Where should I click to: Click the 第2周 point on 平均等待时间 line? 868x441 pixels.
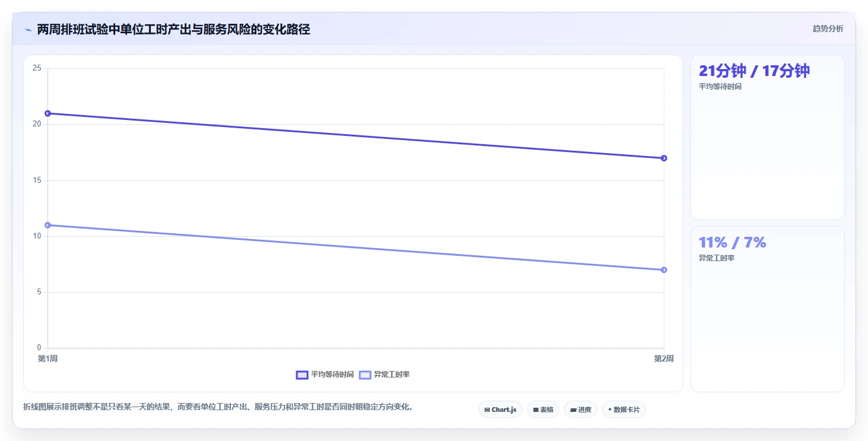[664, 158]
